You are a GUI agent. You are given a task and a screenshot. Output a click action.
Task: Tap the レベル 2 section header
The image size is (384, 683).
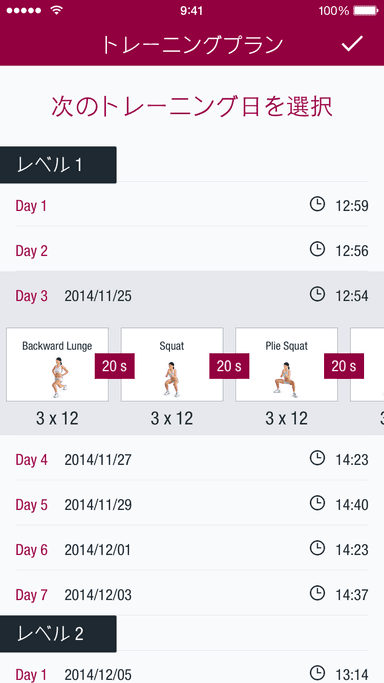58,634
